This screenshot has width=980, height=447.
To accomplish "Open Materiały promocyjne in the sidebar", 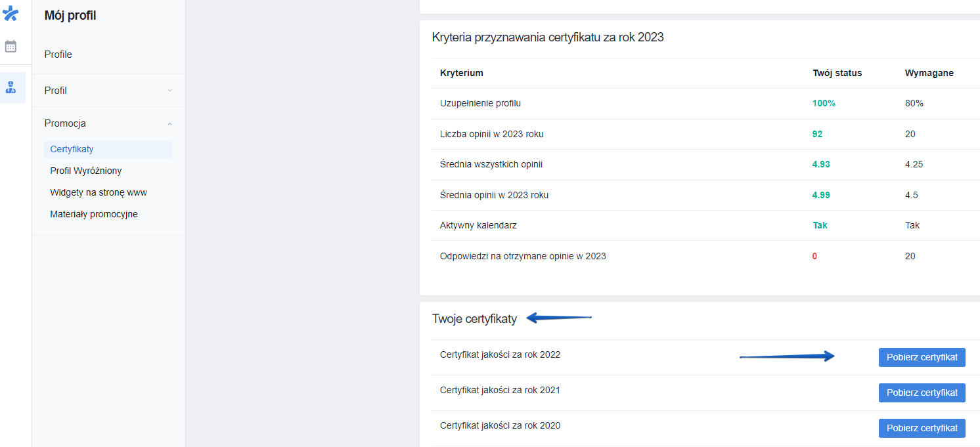I will (94, 214).
